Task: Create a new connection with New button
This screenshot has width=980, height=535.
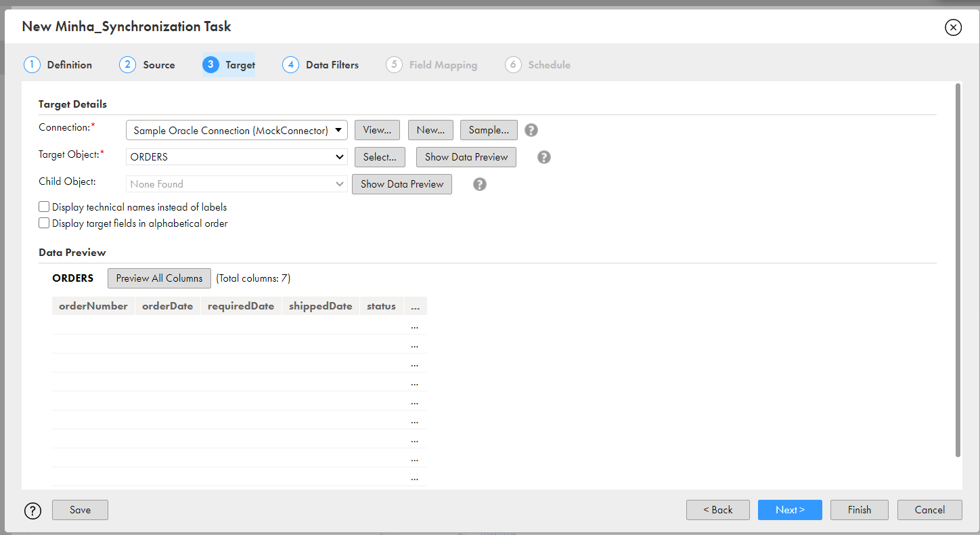Action: (430, 130)
